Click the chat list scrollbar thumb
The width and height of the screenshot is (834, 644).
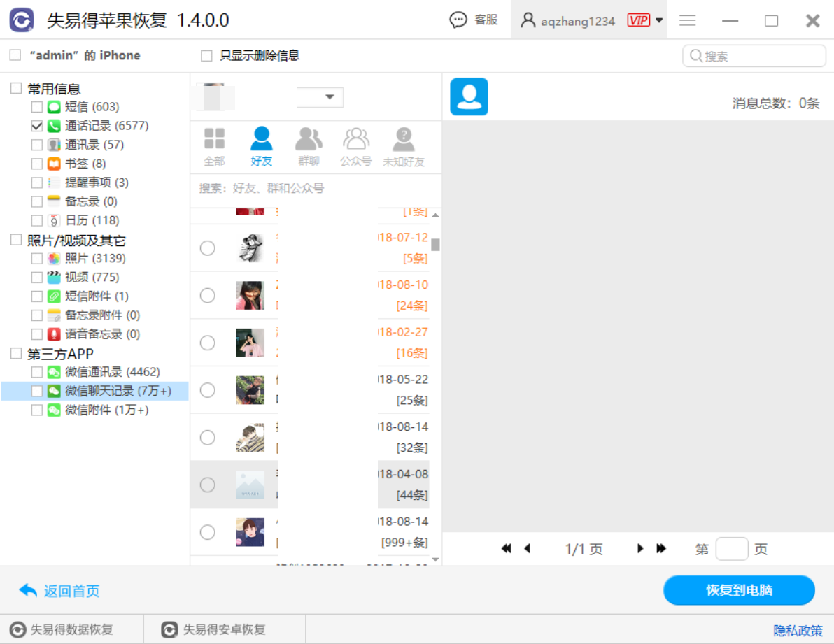[436, 245]
